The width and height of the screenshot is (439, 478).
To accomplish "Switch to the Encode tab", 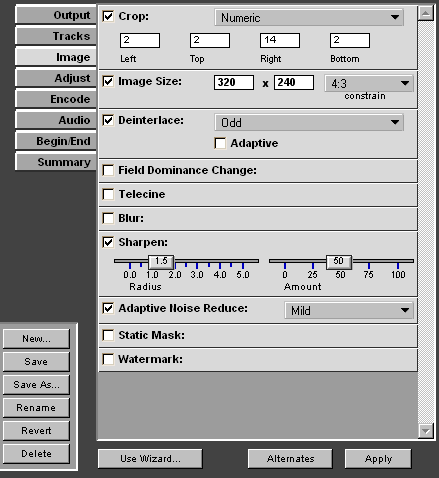I will click(x=56, y=99).
